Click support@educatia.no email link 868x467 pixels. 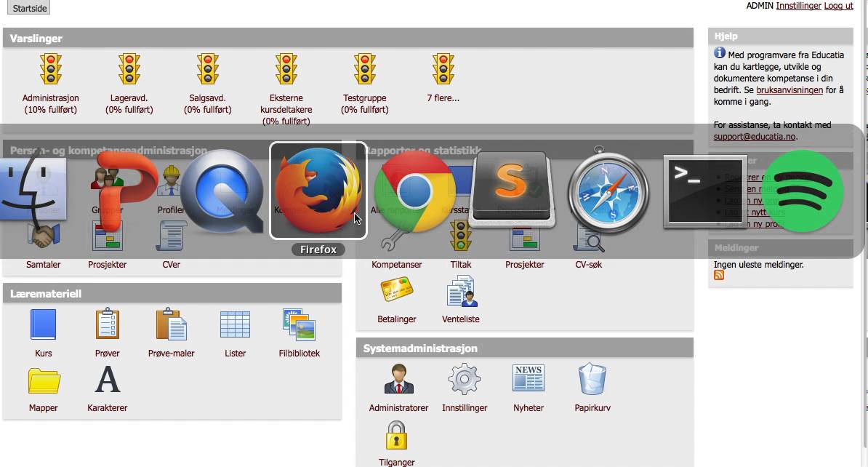pyautogui.click(x=755, y=136)
